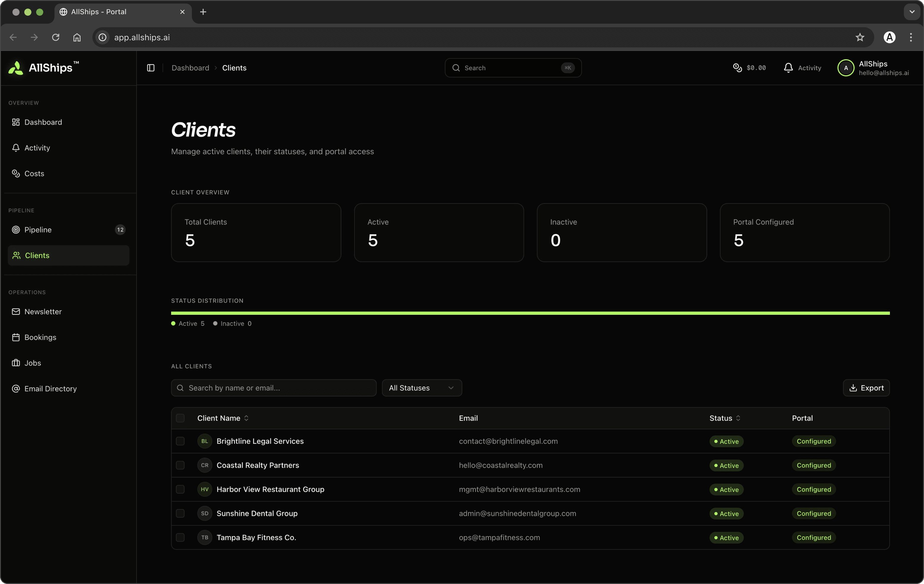Screen dimensions: 924x584
Task: Open the Activity bell icon in header
Action: (788, 68)
